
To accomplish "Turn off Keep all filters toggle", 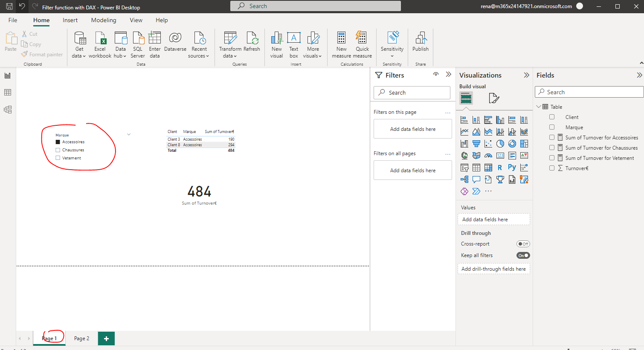I will tap(523, 255).
